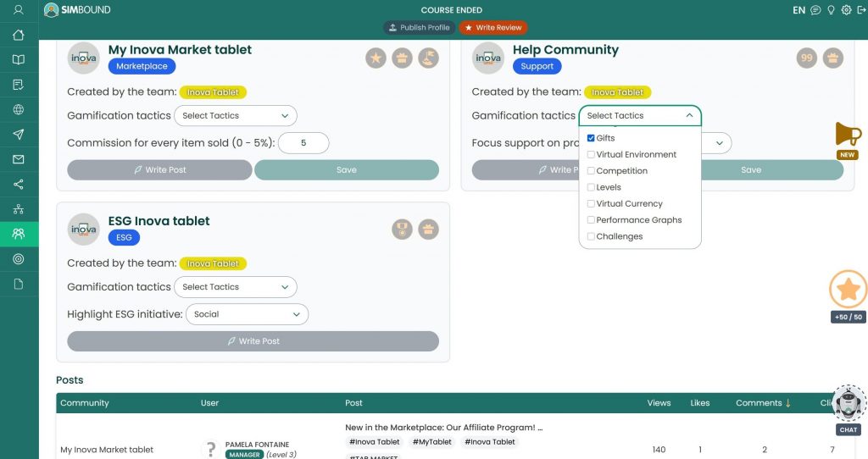
Task: Check the Competition tactic
Action: [591, 171]
